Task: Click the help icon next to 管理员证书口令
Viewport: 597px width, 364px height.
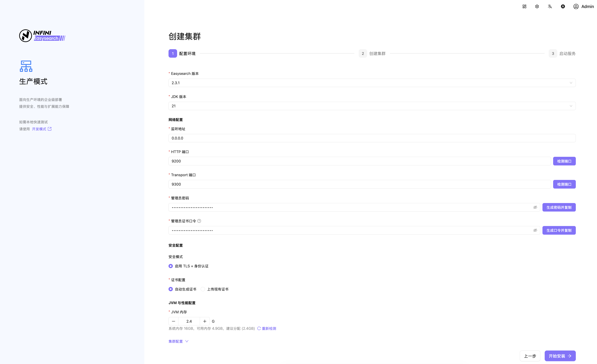Action: point(199,221)
